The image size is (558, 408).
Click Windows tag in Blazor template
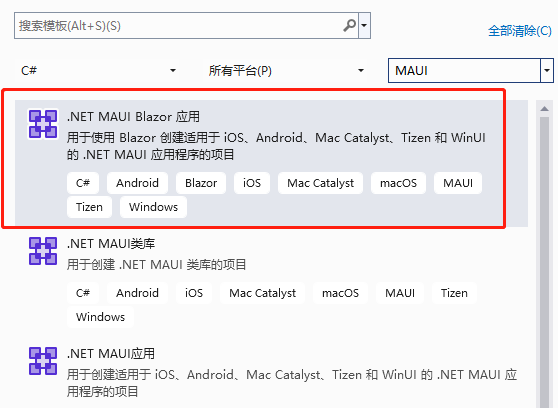pos(153,207)
